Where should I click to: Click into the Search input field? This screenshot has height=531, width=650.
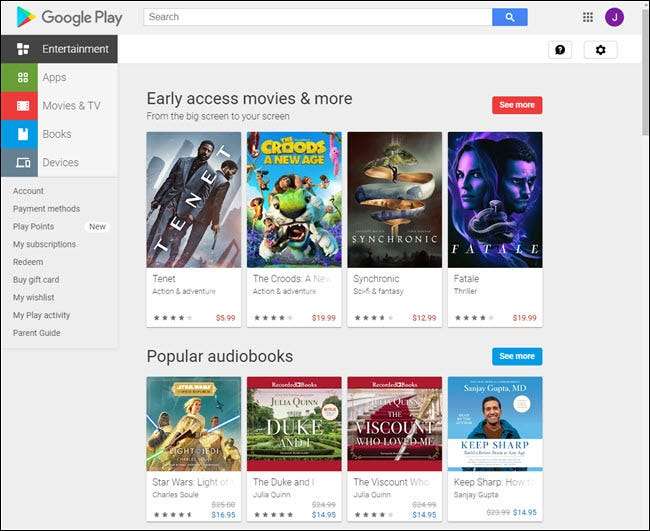[318, 17]
